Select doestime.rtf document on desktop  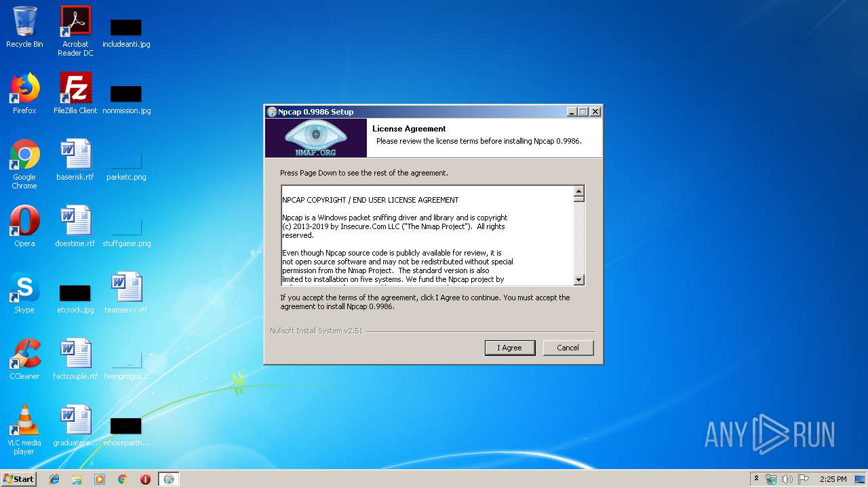tap(75, 226)
